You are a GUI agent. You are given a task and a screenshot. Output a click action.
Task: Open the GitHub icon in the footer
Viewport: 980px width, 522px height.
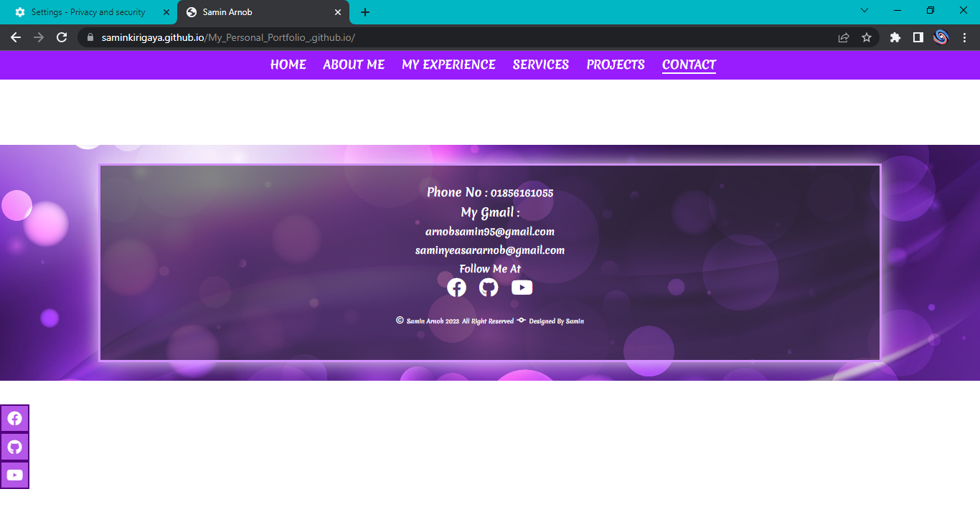coord(489,287)
